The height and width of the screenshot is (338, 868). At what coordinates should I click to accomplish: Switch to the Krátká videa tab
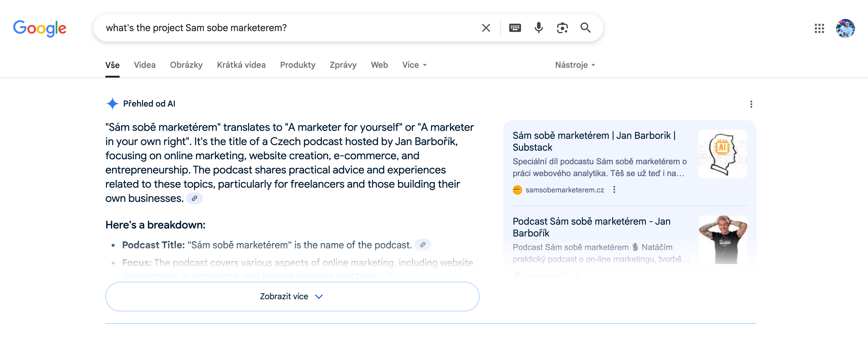[x=241, y=65]
